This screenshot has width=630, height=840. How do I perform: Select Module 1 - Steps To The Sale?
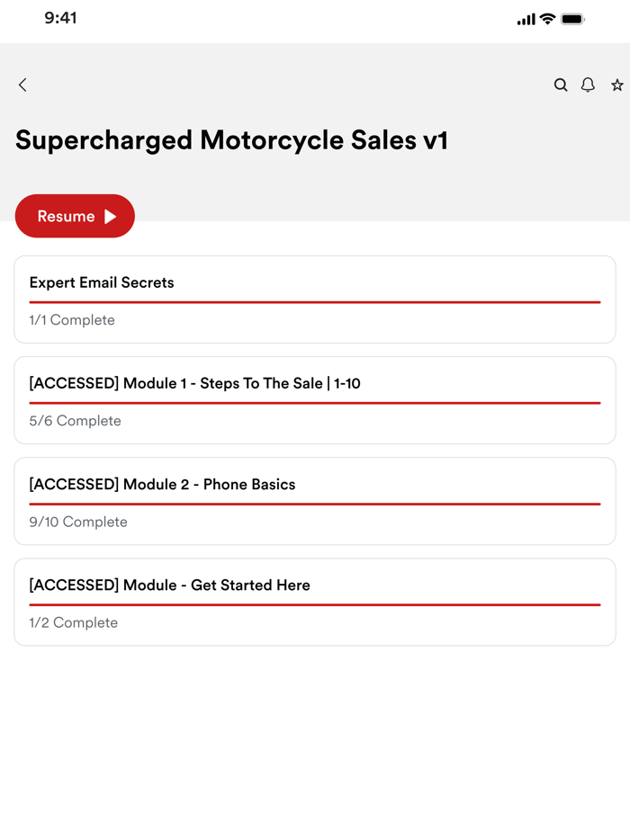[x=315, y=399]
